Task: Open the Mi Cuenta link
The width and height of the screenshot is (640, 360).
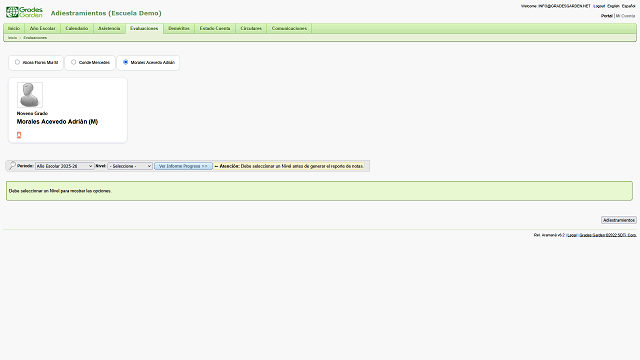Action: pos(625,16)
